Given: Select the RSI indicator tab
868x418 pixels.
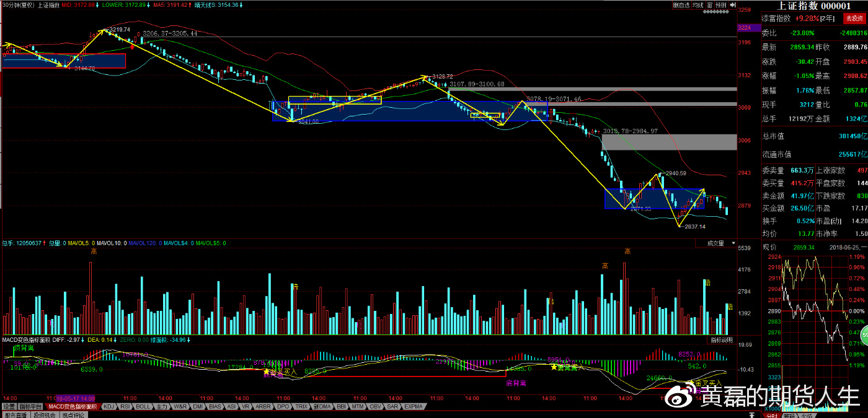Looking at the screenshot, I should point(125,406).
